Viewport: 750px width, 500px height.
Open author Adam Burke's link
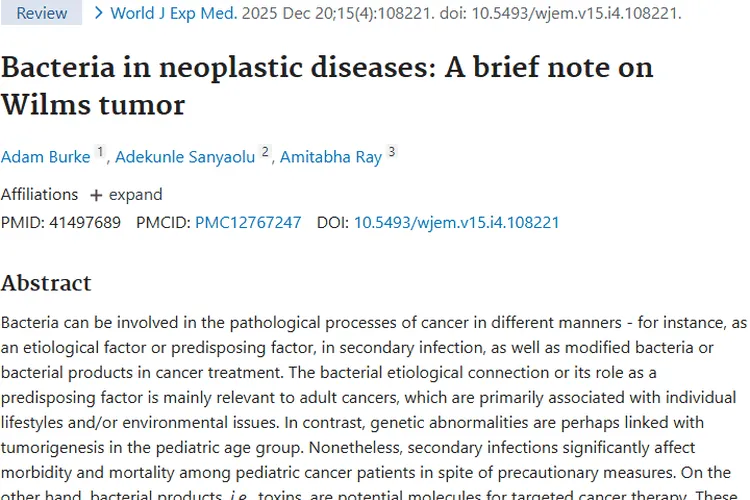46,157
